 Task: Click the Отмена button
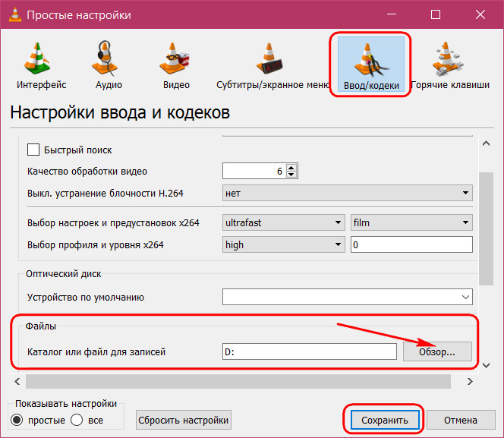tap(460, 420)
